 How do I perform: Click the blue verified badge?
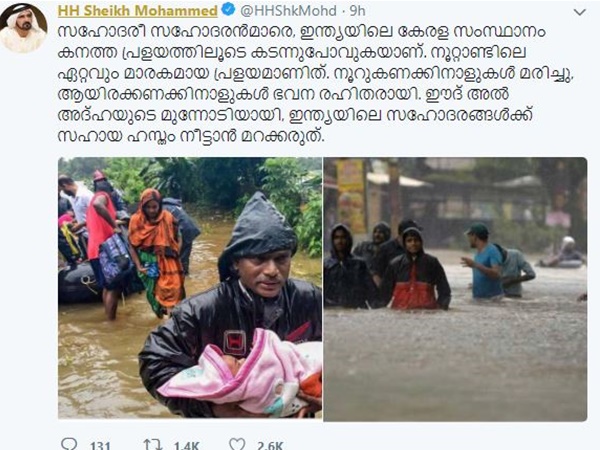coord(228,10)
